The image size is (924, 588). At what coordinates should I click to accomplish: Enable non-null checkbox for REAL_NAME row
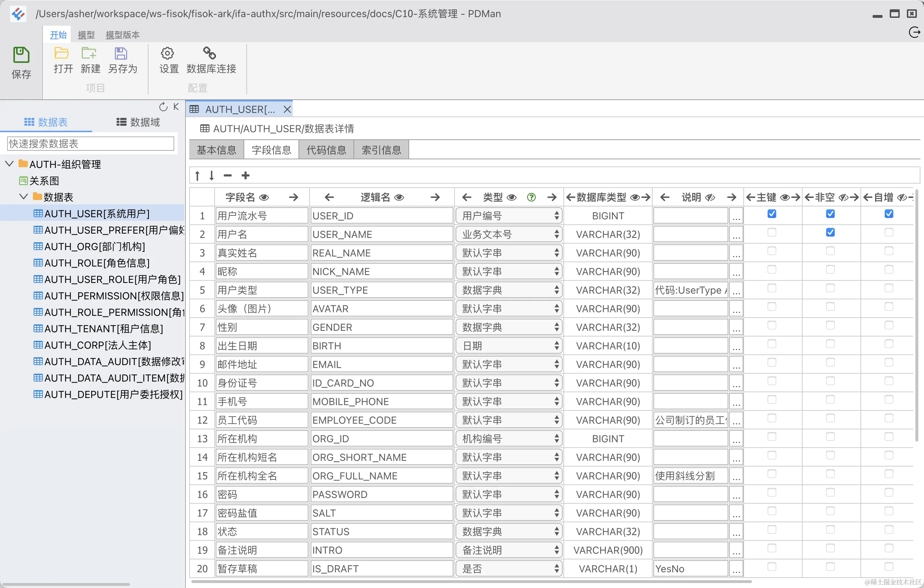pyautogui.click(x=830, y=251)
